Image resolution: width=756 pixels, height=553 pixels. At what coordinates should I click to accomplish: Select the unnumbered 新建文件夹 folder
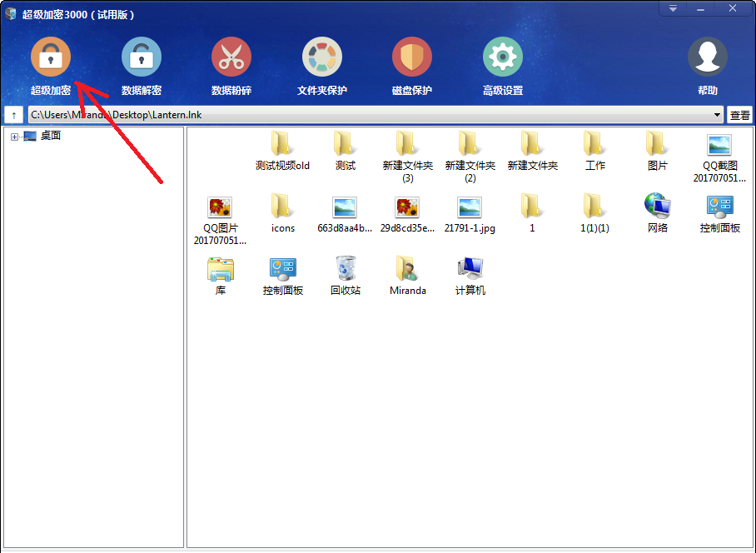[533, 151]
